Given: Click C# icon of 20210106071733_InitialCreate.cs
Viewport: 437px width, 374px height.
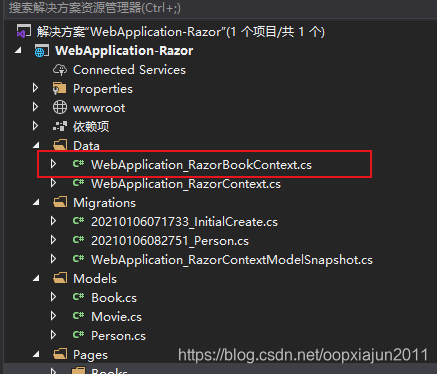Looking at the screenshot, I should coord(78,221).
